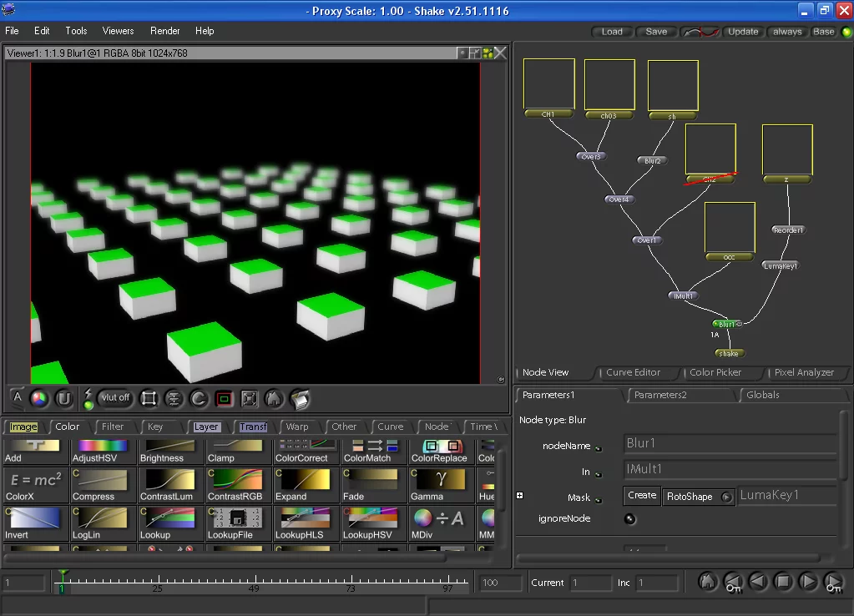Screen dimensions: 854x616
Task: Open the Globals tab
Action: click(x=762, y=395)
